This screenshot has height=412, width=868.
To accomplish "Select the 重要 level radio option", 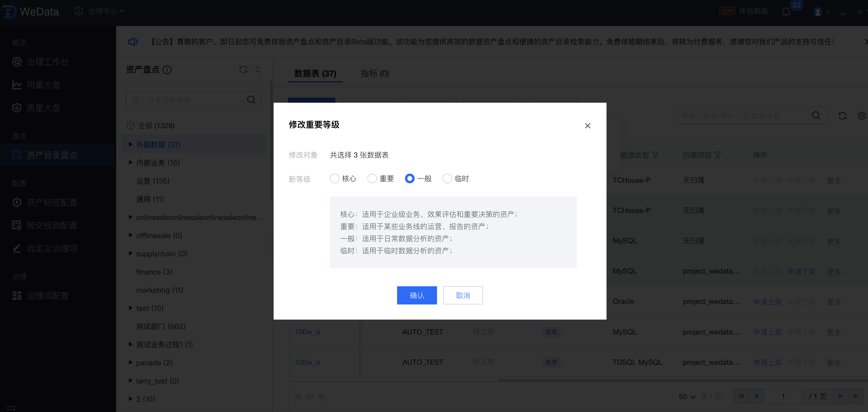I will (x=372, y=179).
